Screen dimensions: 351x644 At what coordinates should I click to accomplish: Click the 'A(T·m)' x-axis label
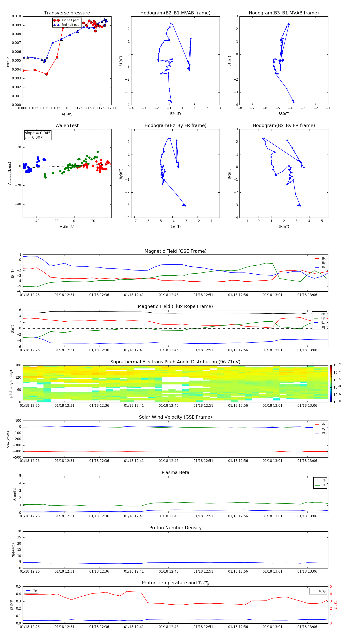coord(67,114)
